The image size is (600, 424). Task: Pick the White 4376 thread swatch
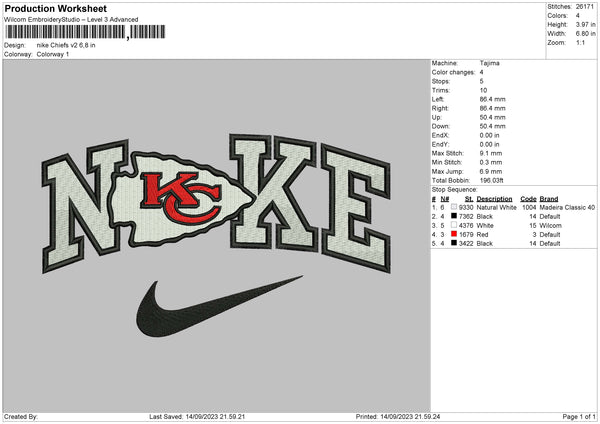pyautogui.click(x=454, y=225)
